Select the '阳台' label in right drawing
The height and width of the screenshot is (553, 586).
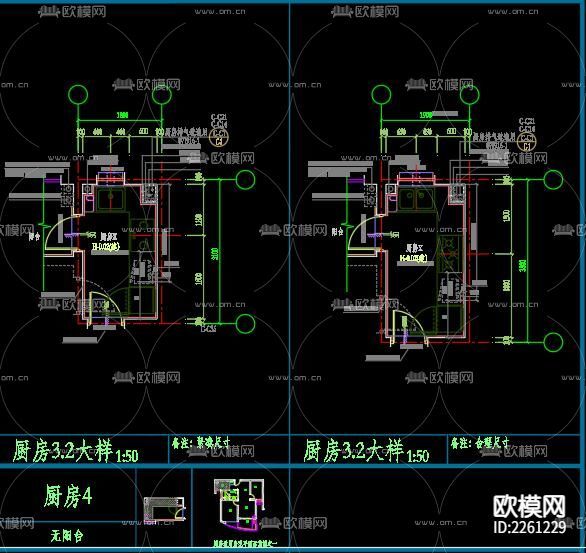(x=337, y=232)
